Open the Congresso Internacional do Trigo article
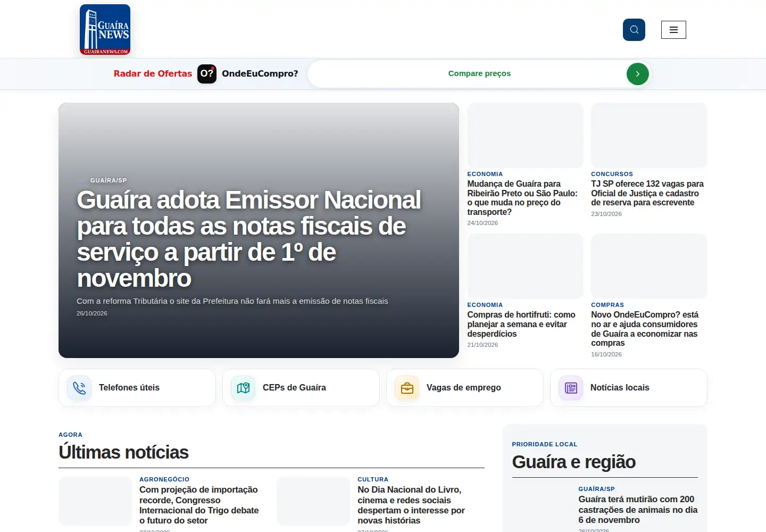Viewport: 766px width, 532px height. point(199,505)
